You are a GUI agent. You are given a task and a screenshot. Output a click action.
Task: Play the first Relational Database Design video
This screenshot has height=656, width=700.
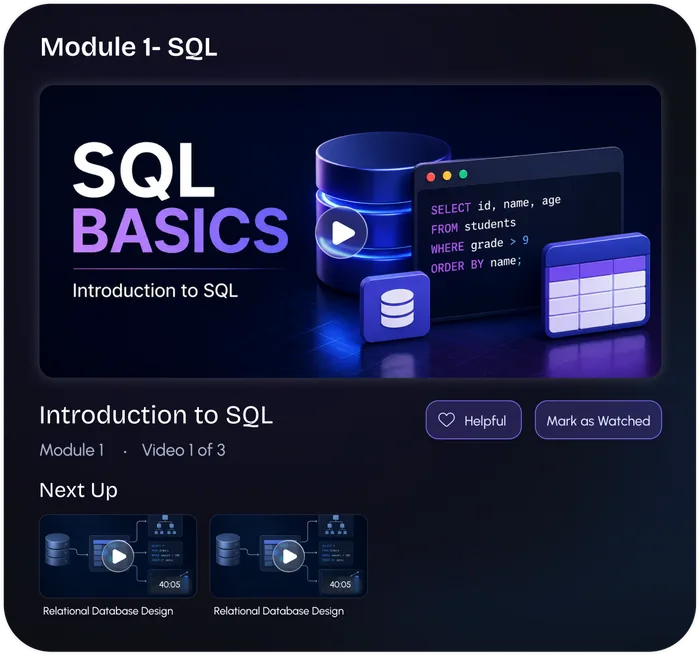coord(118,556)
